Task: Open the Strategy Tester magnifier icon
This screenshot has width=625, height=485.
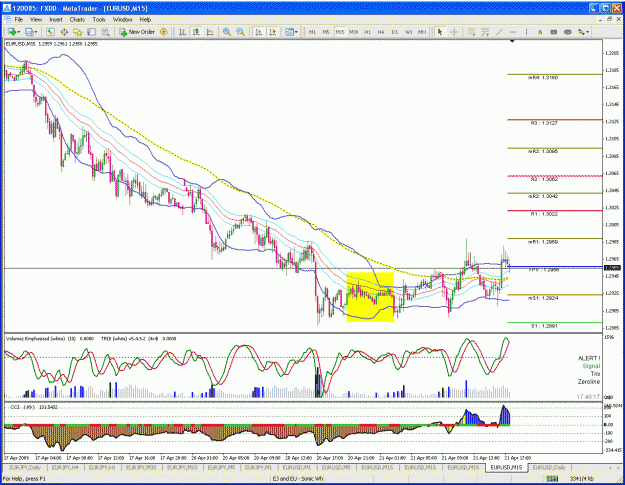Action: pos(105,32)
